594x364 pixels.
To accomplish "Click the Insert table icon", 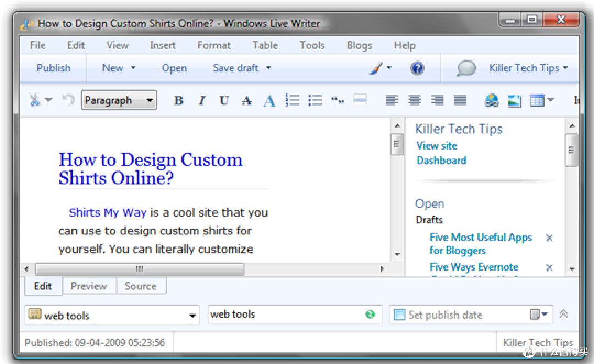I will pos(537,101).
